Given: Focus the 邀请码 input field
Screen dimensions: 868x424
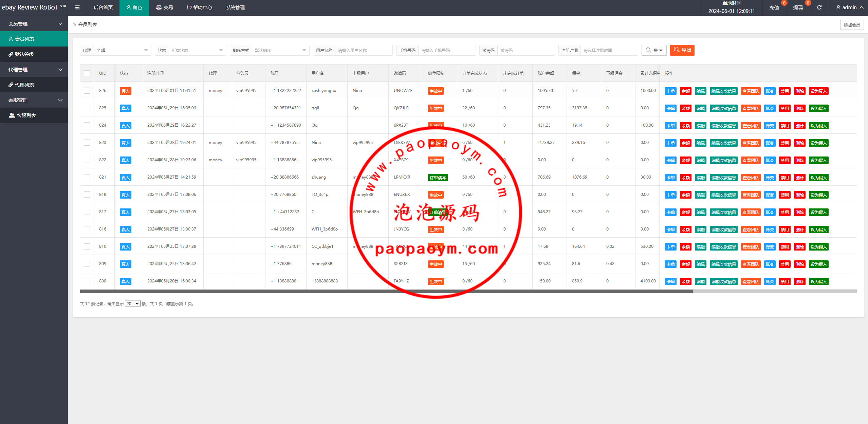Looking at the screenshot, I should click(526, 50).
